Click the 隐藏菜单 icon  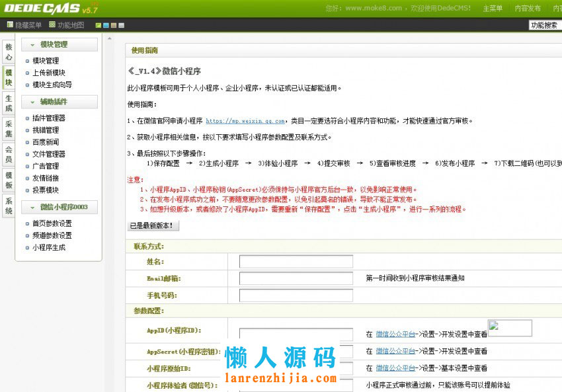coord(10,24)
